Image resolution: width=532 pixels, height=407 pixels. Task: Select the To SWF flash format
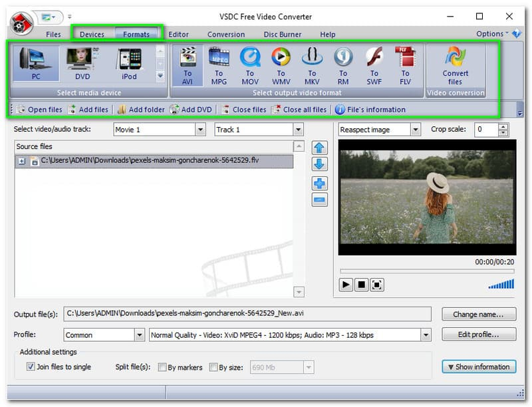coord(374,66)
